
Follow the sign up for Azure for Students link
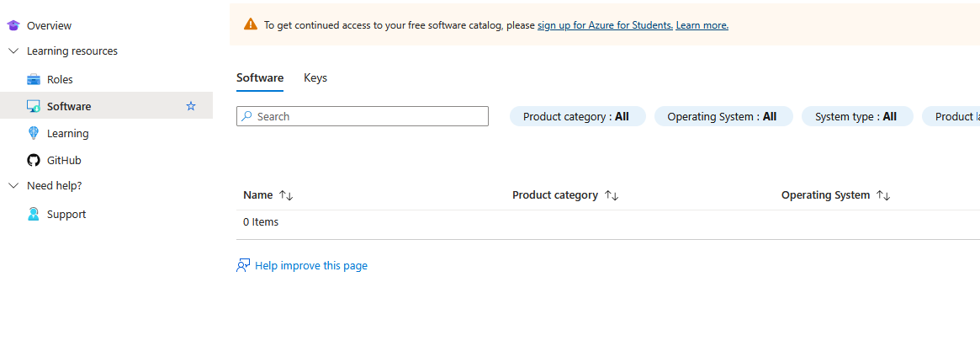click(605, 25)
